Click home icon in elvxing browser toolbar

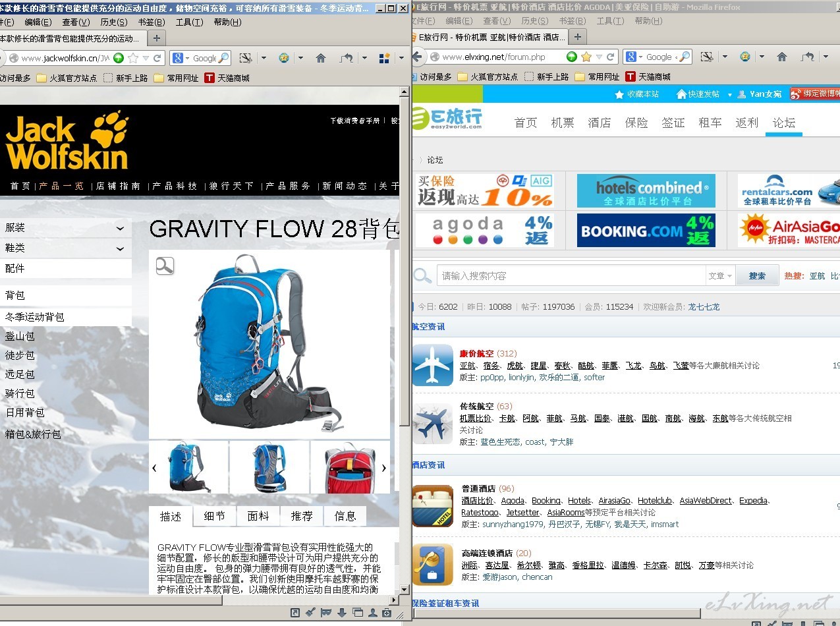point(782,57)
